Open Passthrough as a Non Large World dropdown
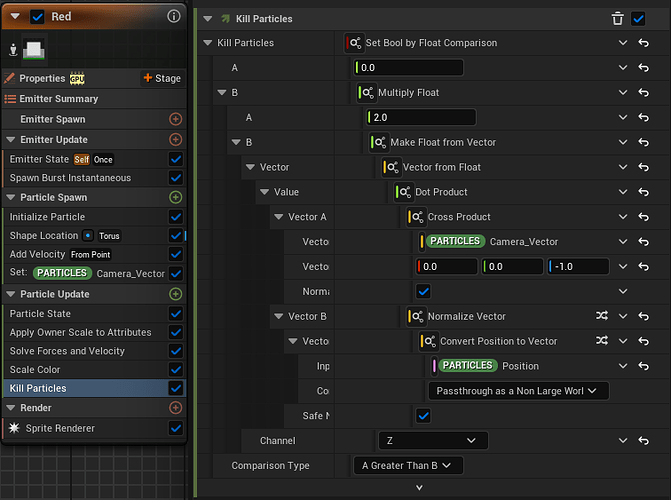671x500 pixels. pyautogui.click(x=519, y=391)
